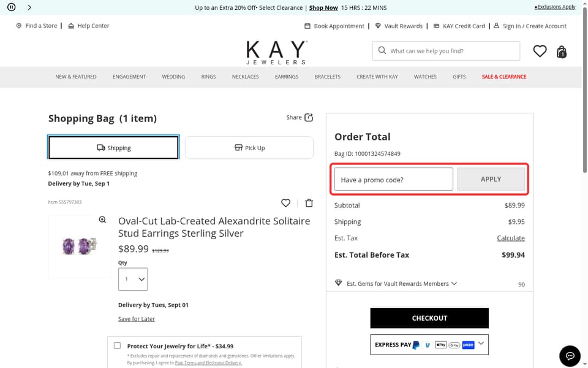Open wishlist heart in header
The height and width of the screenshot is (368, 588).
[x=540, y=51]
